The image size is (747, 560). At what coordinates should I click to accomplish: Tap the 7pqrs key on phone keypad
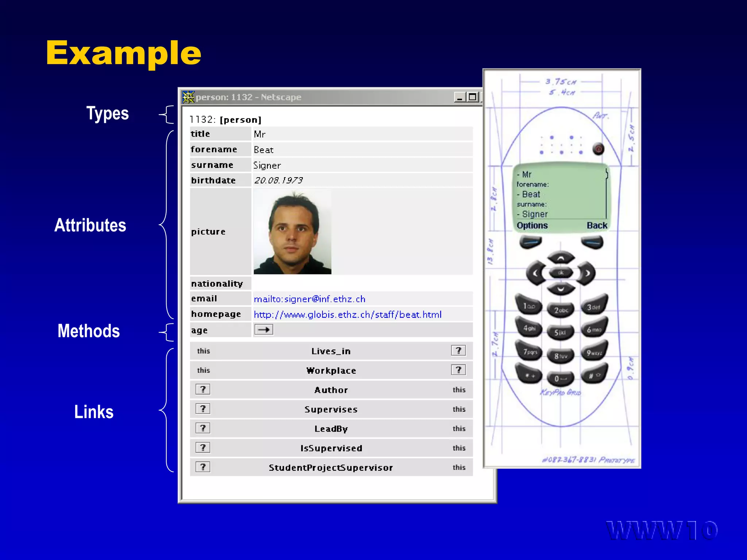(x=529, y=351)
